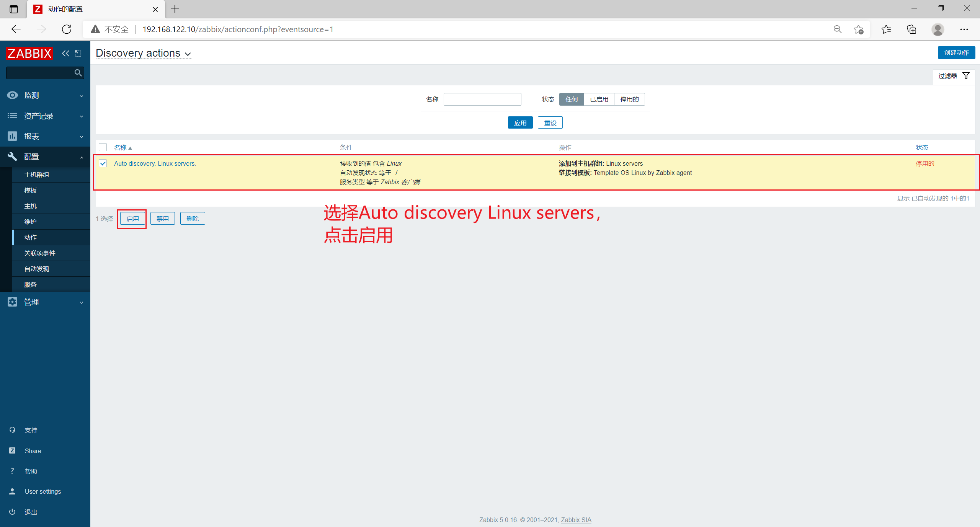Image resolution: width=980 pixels, height=527 pixels.
Task: Open browser Collections icon
Action: click(x=911, y=29)
